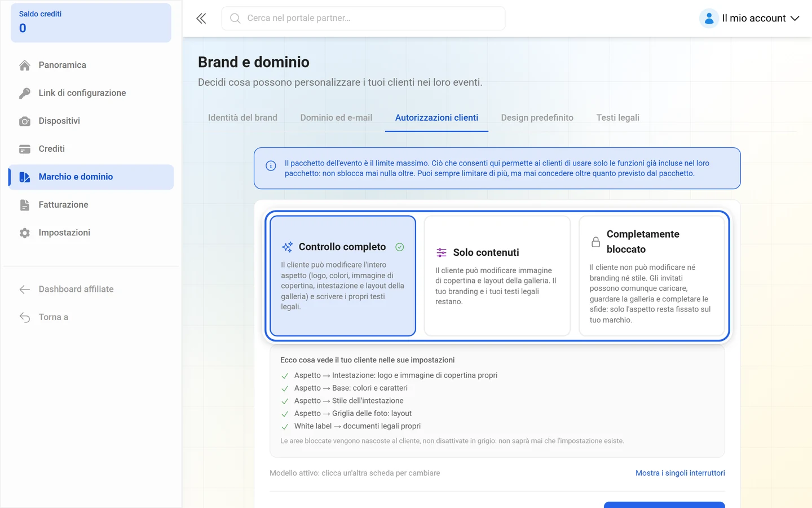Screen dimensions: 812x508
Task: Select the Controllo completo preset card
Action: pos(343,276)
